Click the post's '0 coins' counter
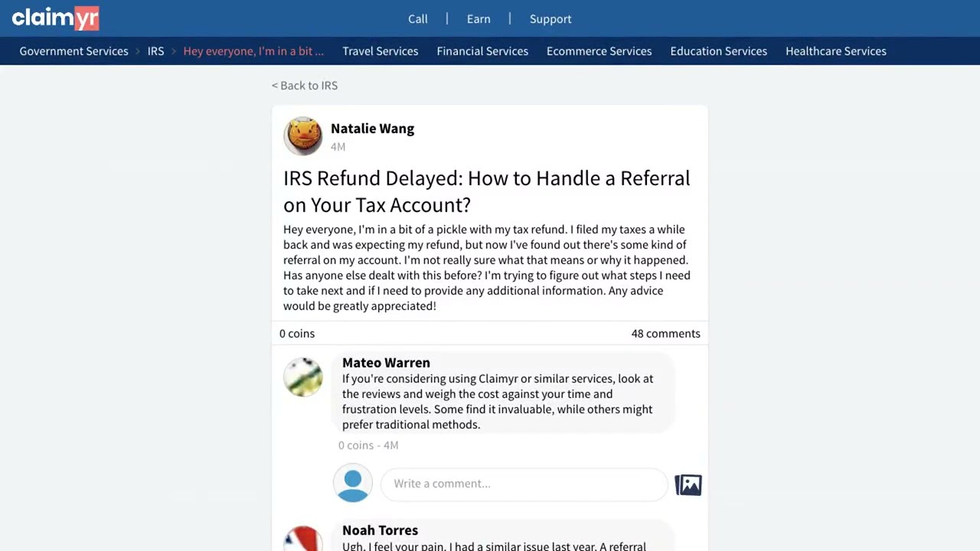 click(297, 334)
